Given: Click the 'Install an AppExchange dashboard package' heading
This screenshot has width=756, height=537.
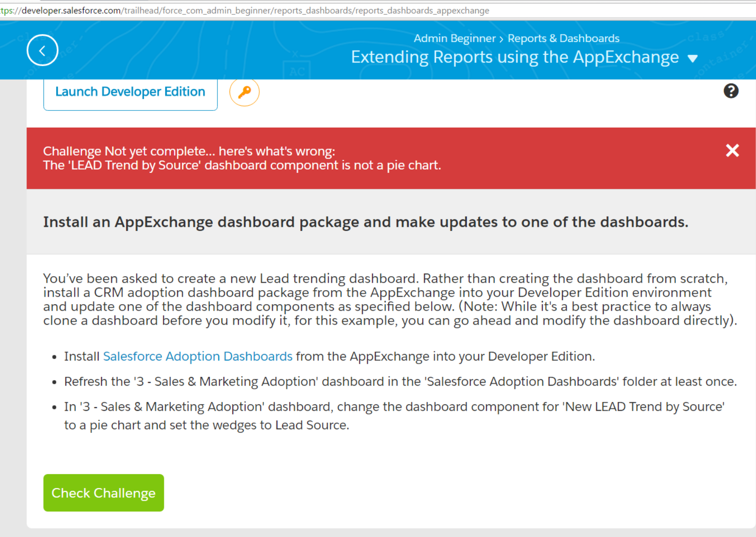Looking at the screenshot, I should (x=365, y=222).
